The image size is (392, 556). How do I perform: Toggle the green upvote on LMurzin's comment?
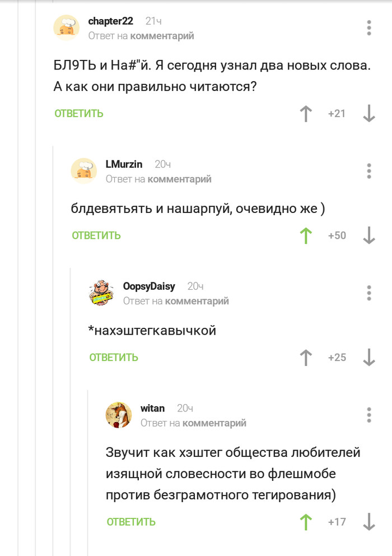tap(306, 235)
